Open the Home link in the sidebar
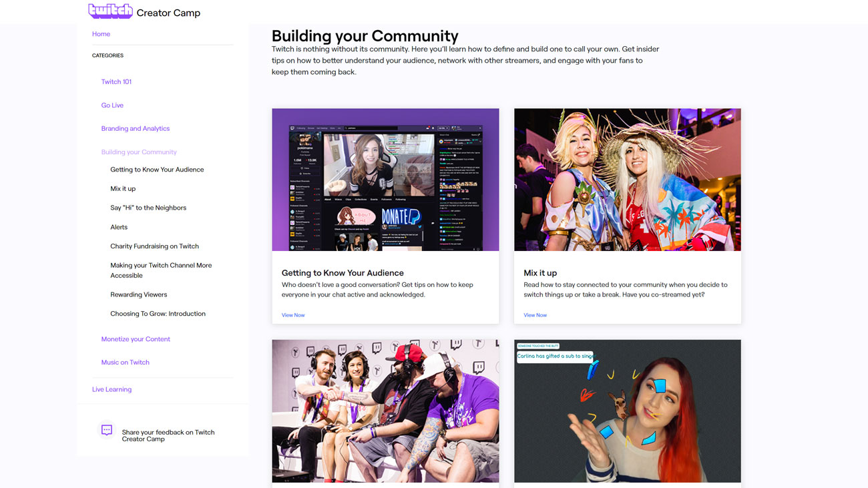Viewport: 868px width, 488px height. [101, 34]
